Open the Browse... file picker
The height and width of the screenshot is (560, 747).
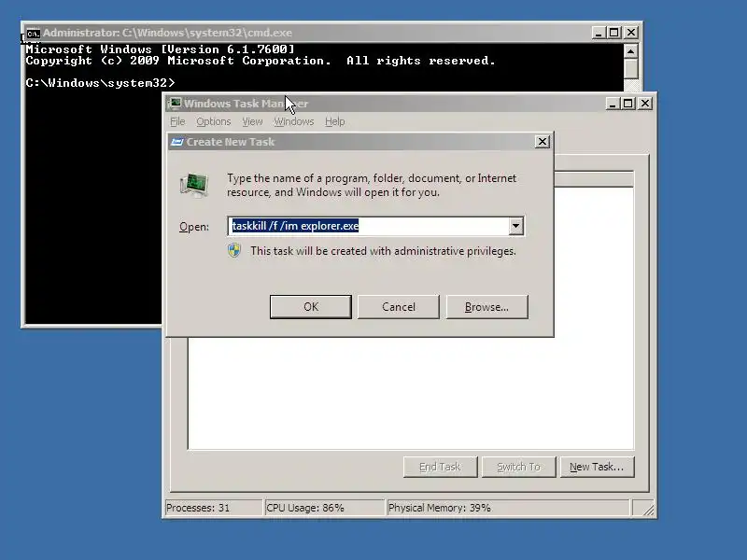point(486,307)
